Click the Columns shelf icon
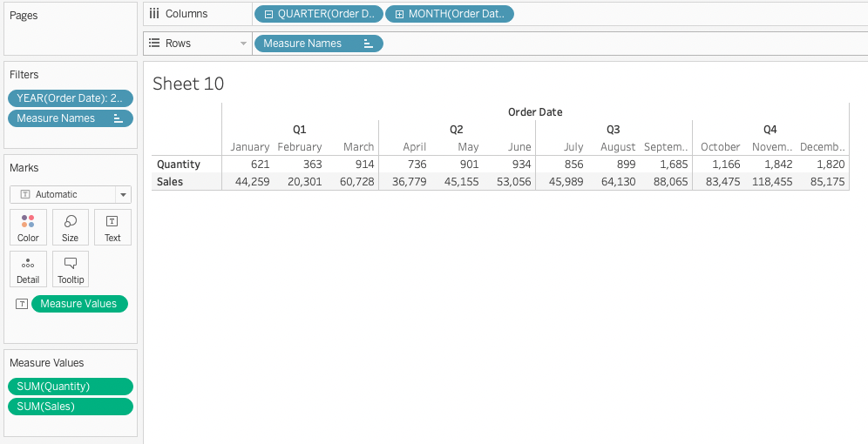Screen dimensions: 868x444 click(154, 14)
